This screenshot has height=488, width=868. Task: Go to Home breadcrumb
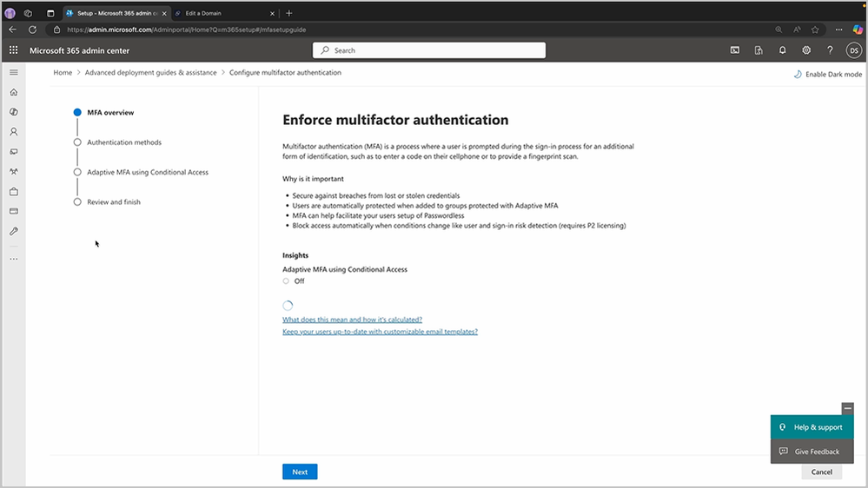(63, 72)
